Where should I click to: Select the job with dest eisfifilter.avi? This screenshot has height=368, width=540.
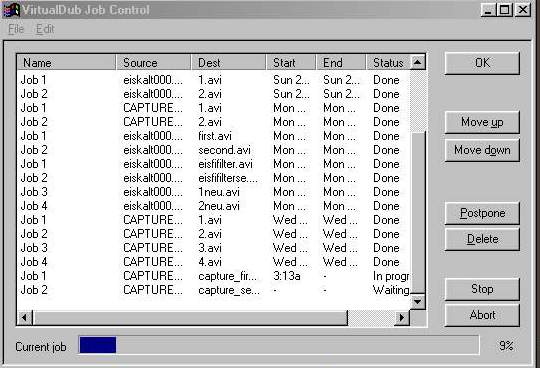click(214, 164)
